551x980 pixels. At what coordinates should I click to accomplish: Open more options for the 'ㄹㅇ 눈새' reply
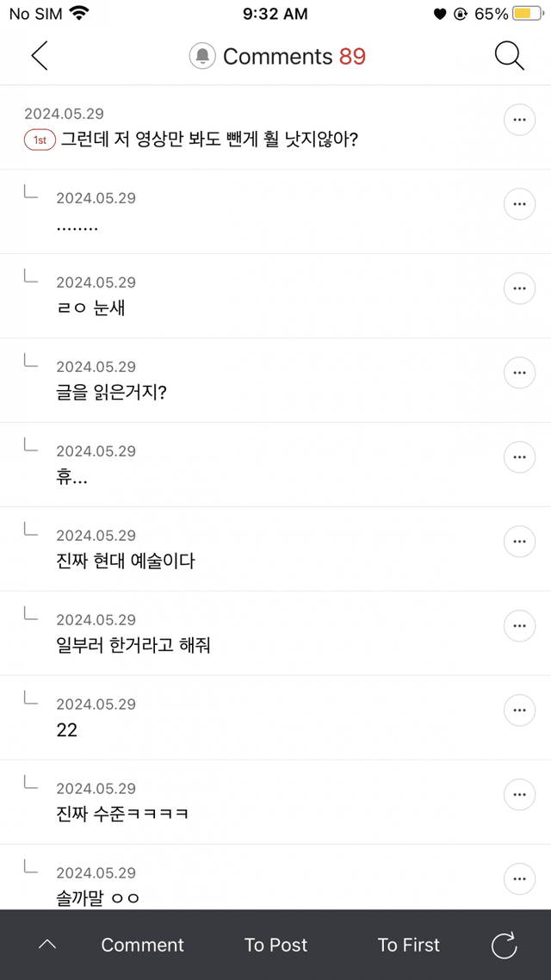click(x=518, y=288)
